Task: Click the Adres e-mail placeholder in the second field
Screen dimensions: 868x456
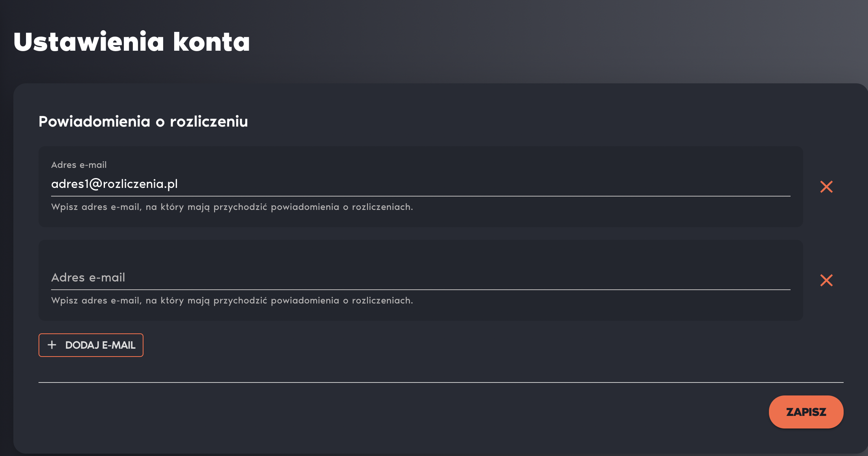Action: coord(88,278)
